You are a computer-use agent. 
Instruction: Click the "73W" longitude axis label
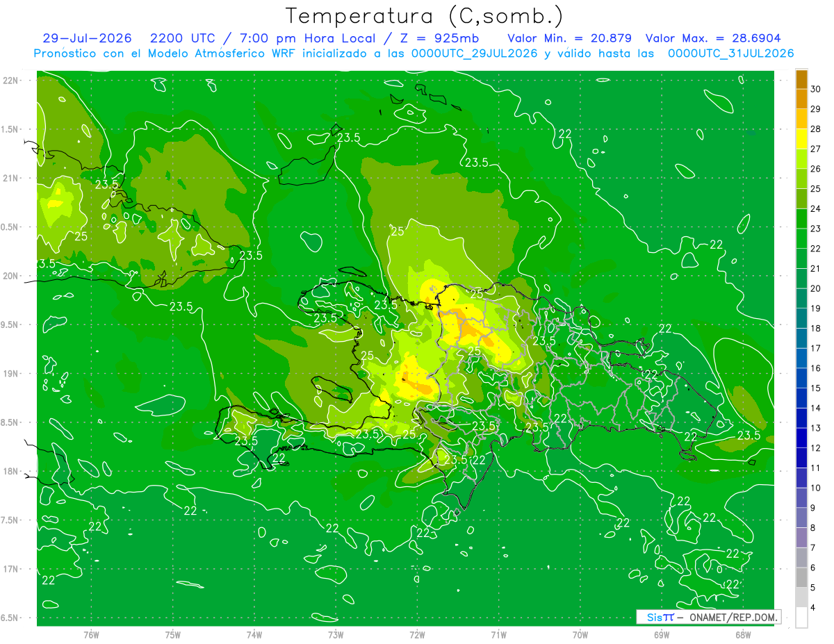click(336, 634)
